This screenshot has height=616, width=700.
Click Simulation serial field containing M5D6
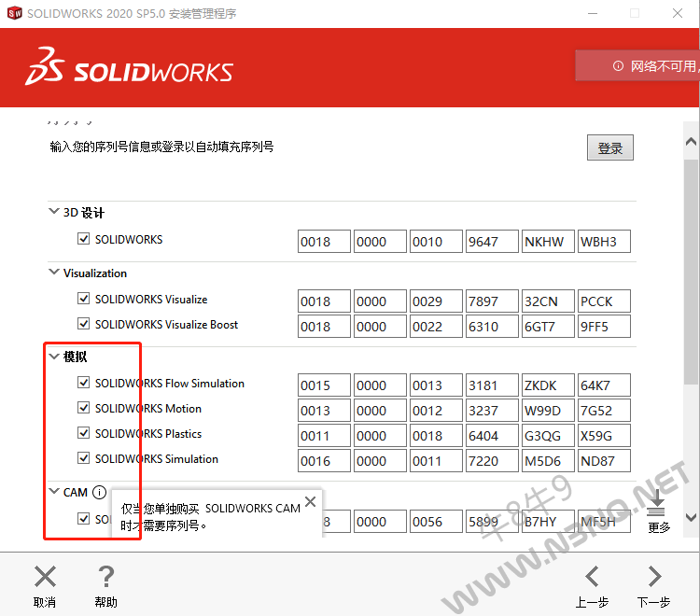click(x=548, y=461)
